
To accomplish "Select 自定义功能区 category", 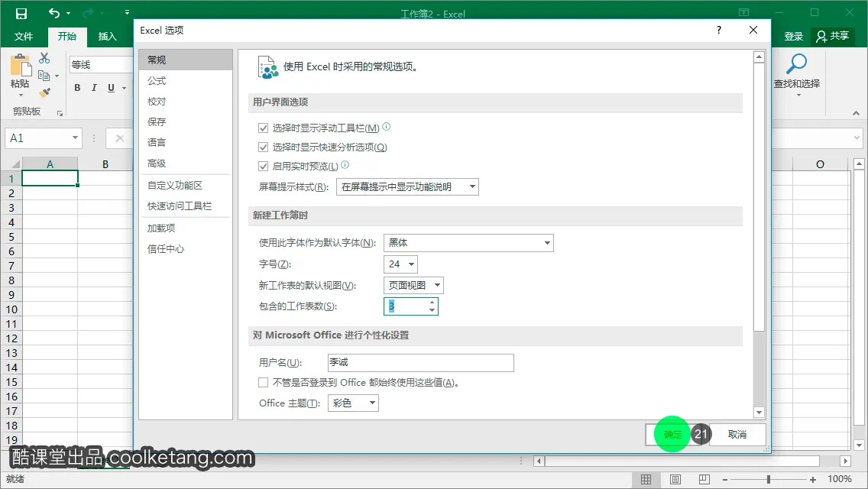I will click(x=186, y=186).
